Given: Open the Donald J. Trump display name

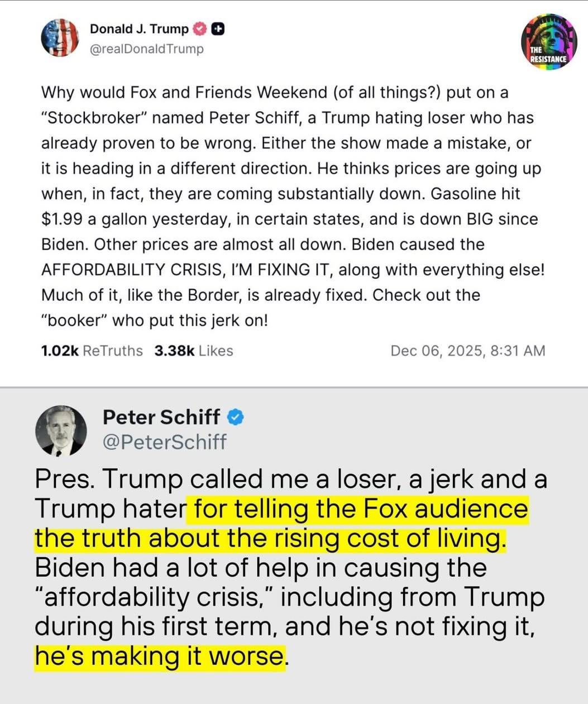Looking at the screenshot, I should 139,28.
